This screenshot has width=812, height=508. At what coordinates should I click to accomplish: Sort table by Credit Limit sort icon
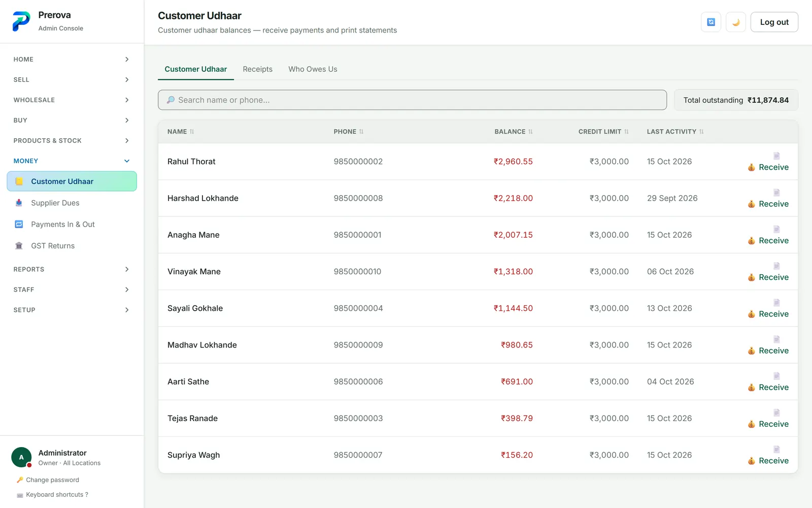coord(626,132)
